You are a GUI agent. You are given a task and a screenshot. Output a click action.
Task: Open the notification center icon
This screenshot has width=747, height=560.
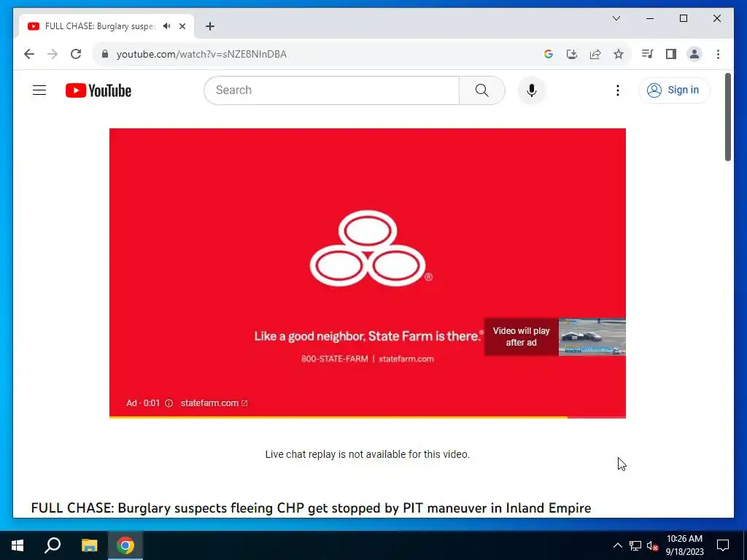(x=723, y=545)
